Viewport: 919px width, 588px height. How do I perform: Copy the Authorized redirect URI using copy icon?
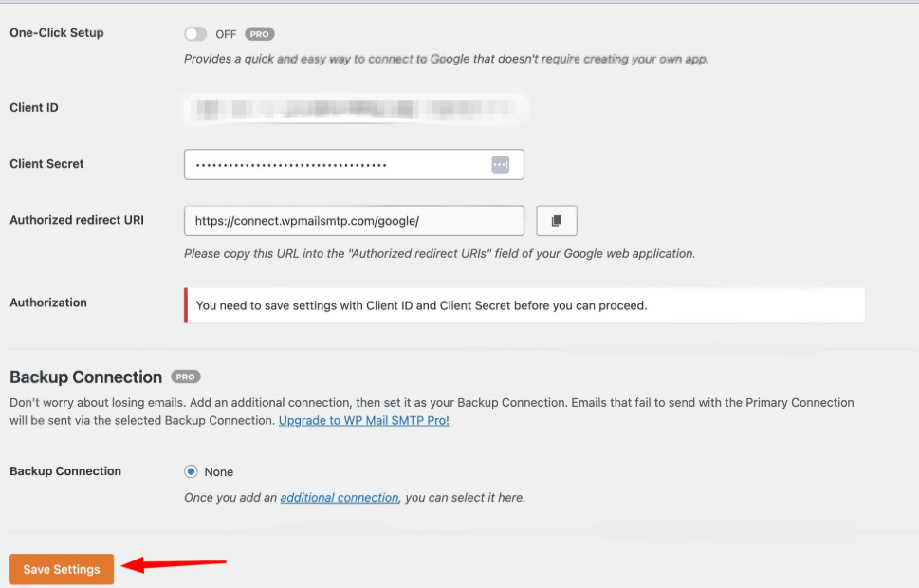(x=557, y=220)
